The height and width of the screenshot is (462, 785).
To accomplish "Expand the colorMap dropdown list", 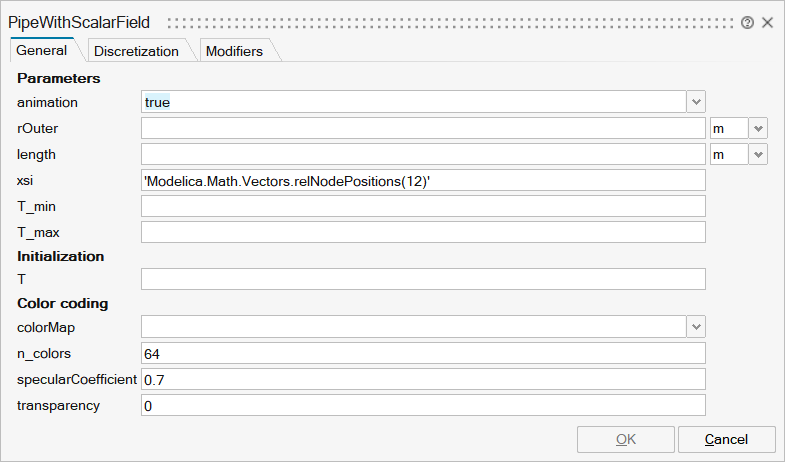I will coord(696,327).
